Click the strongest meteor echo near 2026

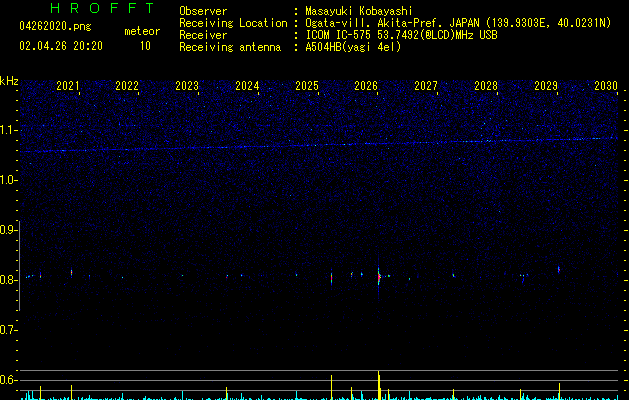tap(379, 277)
